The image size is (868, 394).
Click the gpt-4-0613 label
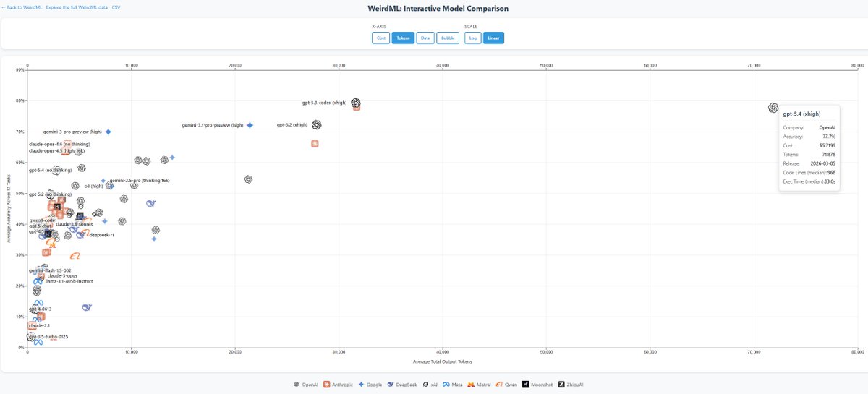40,309
